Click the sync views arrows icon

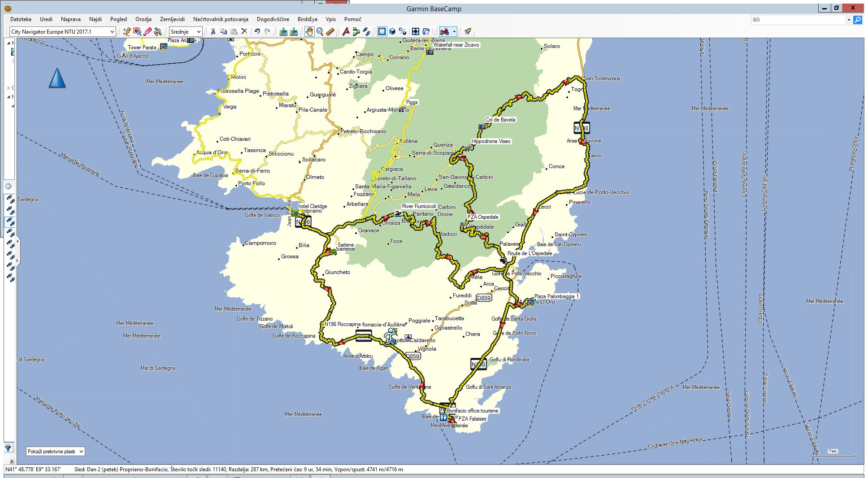pos(426,31)
